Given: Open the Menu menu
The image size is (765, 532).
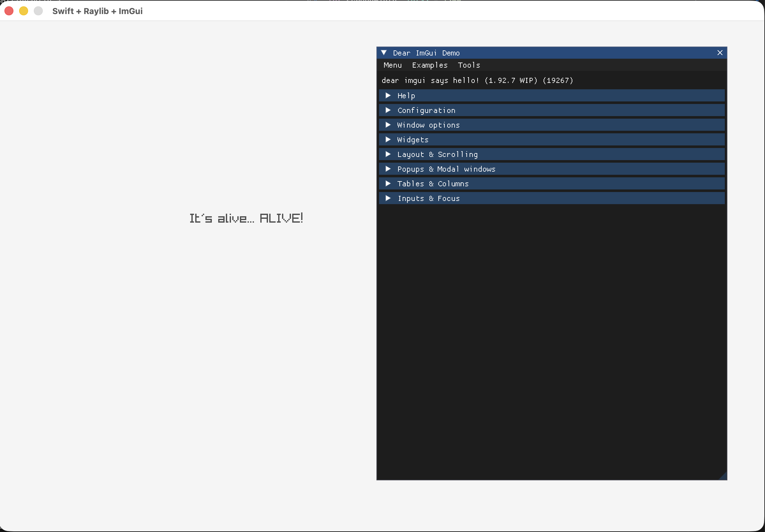Looking at the screenshot, I should click(x=392, y=65).
